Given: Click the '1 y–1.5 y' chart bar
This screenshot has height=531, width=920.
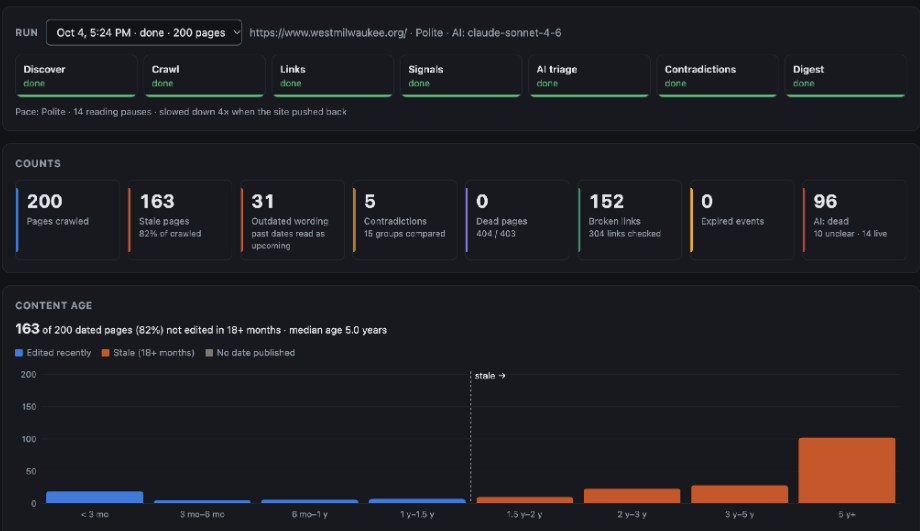Looking at the screenshot, I should pyautogui.click(x=417, y=501).
